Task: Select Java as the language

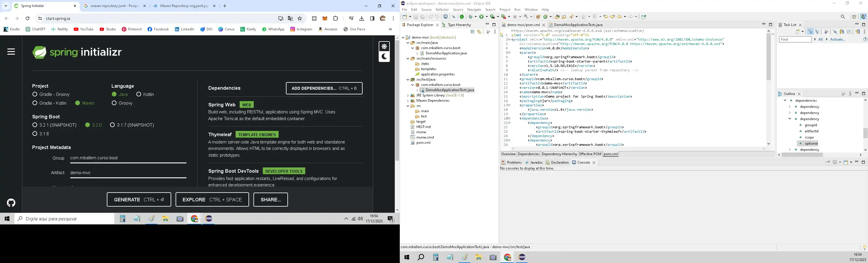Action: (x=120, y=94)
